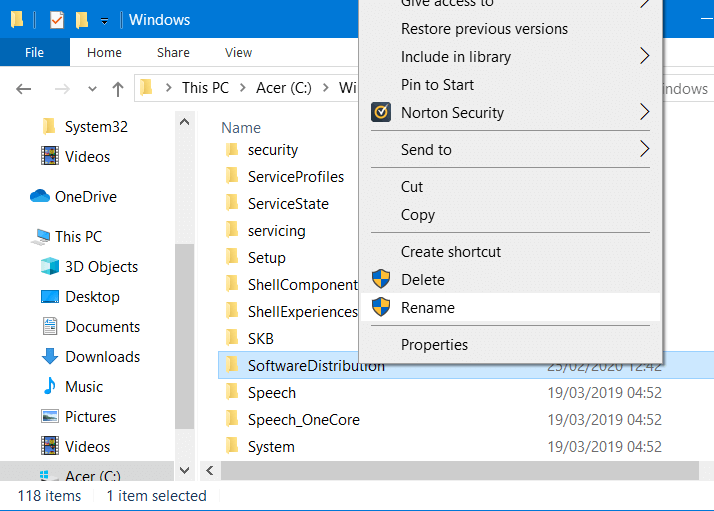Image resolution: width=714 pixels, height=511 pixels.
Task: Click the Back arrow navigation button
Action: click(24, 88)
